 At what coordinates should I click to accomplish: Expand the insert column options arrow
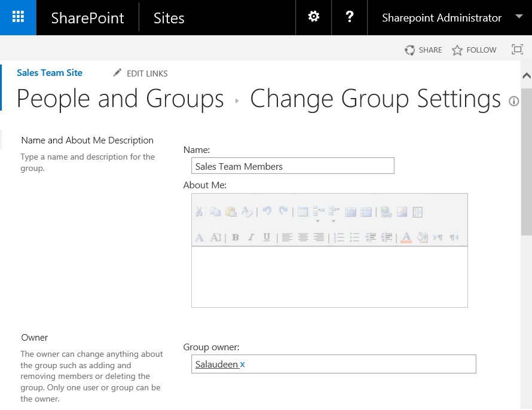click(333, 221)
